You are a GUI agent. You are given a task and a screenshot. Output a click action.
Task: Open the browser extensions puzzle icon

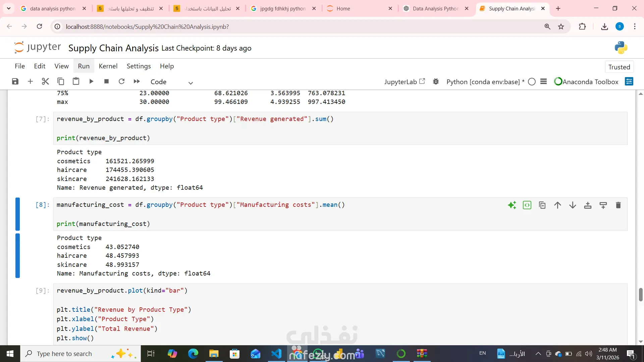pos(582,26)
